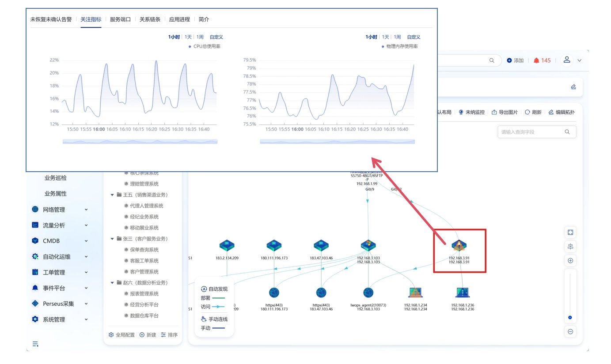Choose 自定义 range for memory chart
611x364 pixels.
[414, 37]
